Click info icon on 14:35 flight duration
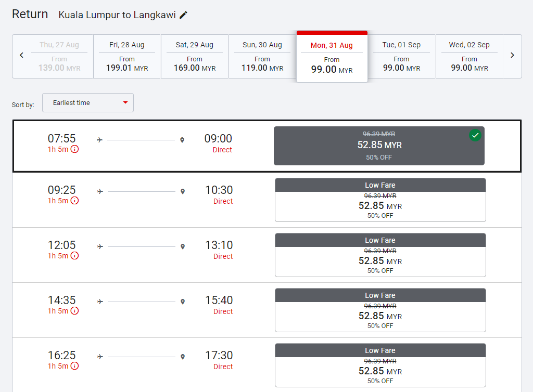 click(x=75, y=311)
